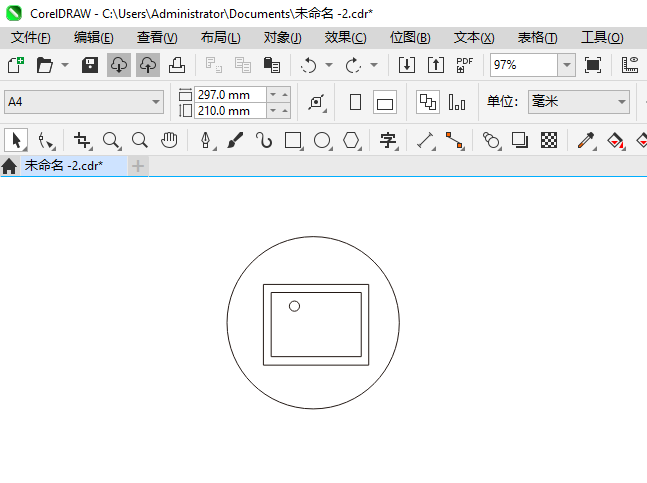This screenshot has height=483, width=647.
Task: Click the Import icon
Action: [x=407, y=65]
